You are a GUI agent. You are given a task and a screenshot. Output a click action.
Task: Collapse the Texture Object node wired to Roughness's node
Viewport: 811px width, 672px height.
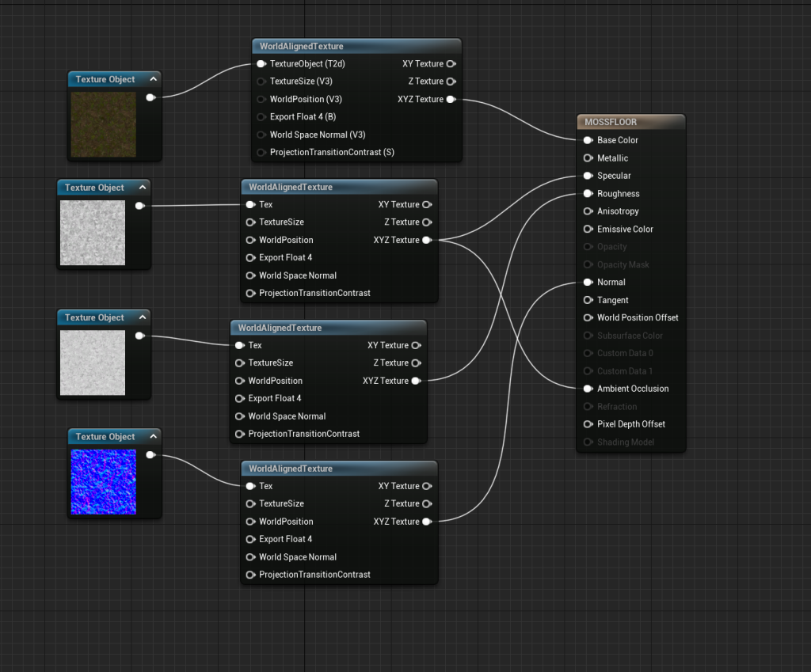coord(143,317)
